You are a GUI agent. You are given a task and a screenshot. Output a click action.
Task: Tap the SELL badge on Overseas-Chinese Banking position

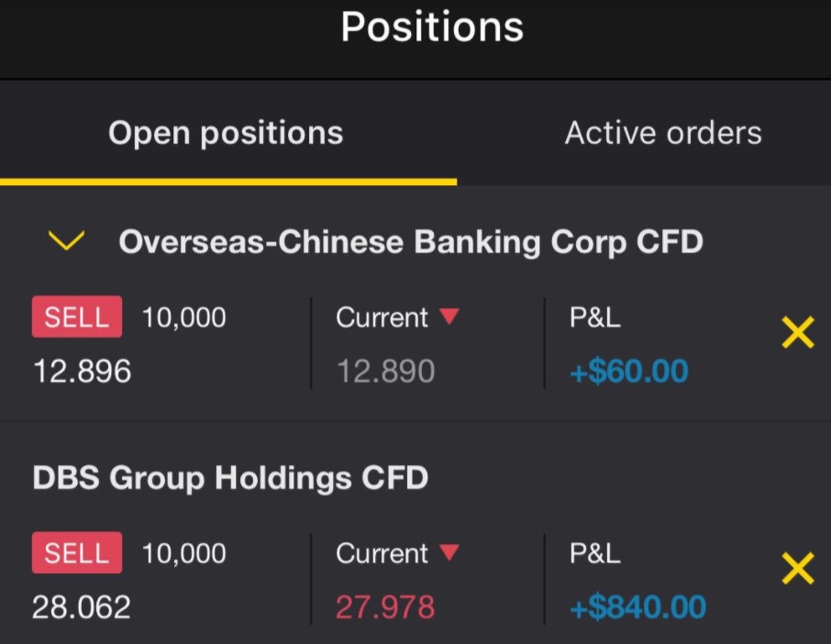(77, 317)
